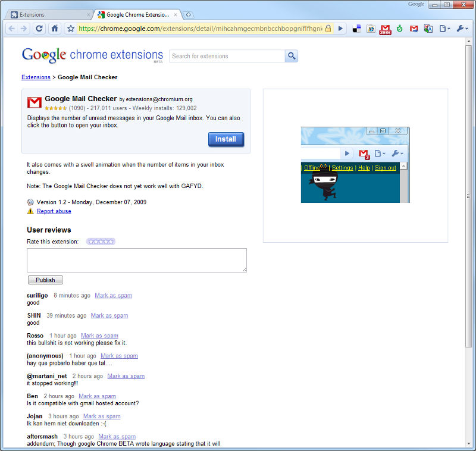The height and width of the screenshot is (451, 476).
Task: Mark Rosso's review as spam
Action: pos(99,336)
